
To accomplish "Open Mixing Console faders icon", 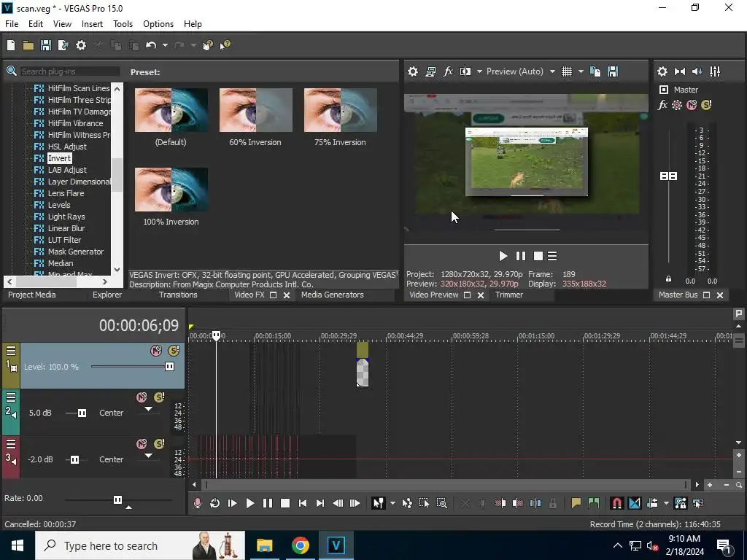I will point(715,71).
